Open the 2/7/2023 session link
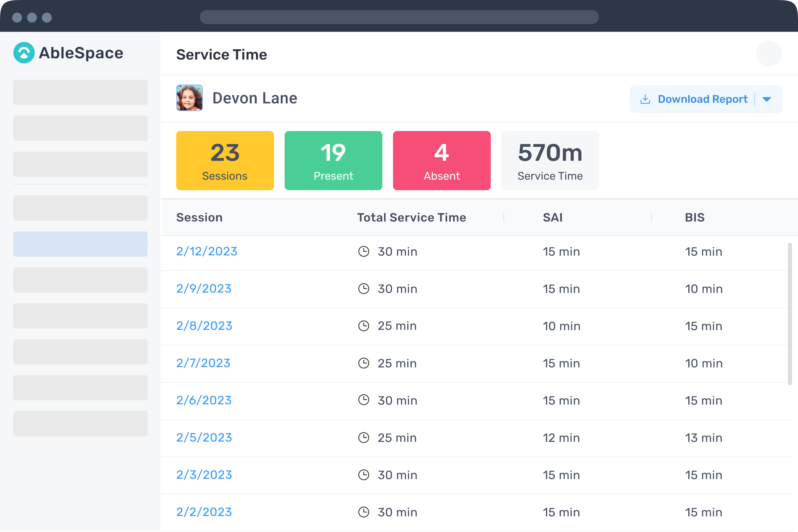Viewport: 798px width, 532px height. (x=203, y=363)
